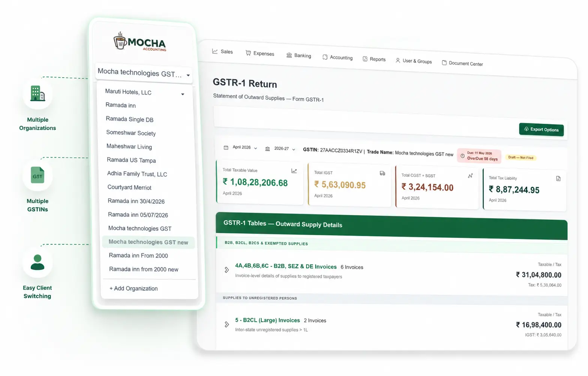Click + Add Organization

[x=133, y=288]
